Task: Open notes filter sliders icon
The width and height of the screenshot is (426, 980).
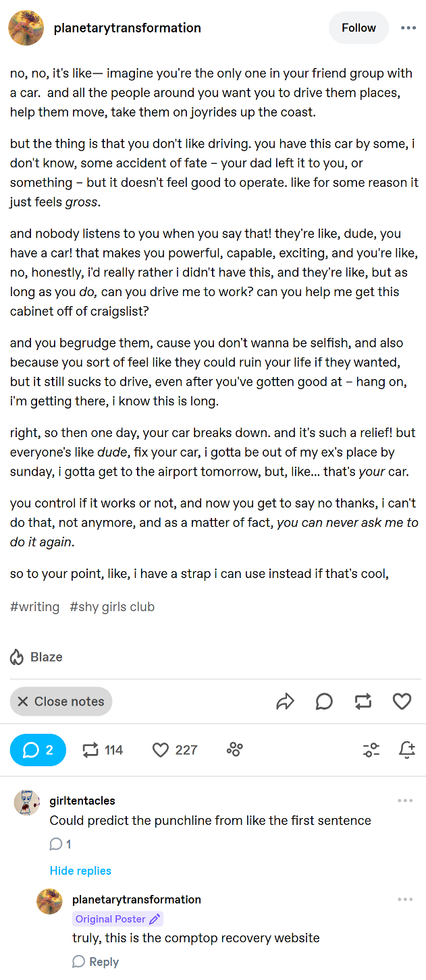Action: pos(371,749)
